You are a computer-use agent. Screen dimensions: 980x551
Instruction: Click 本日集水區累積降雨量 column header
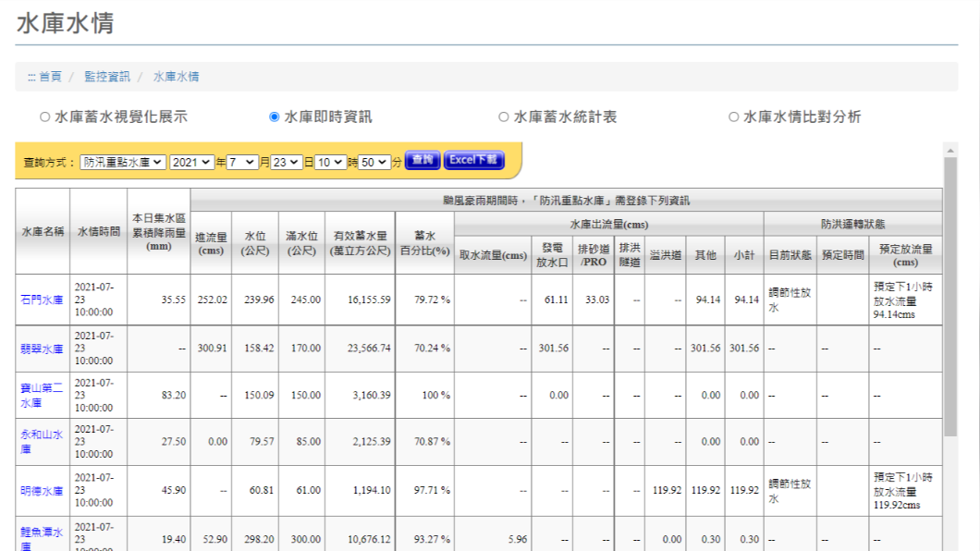pos(159,232)
